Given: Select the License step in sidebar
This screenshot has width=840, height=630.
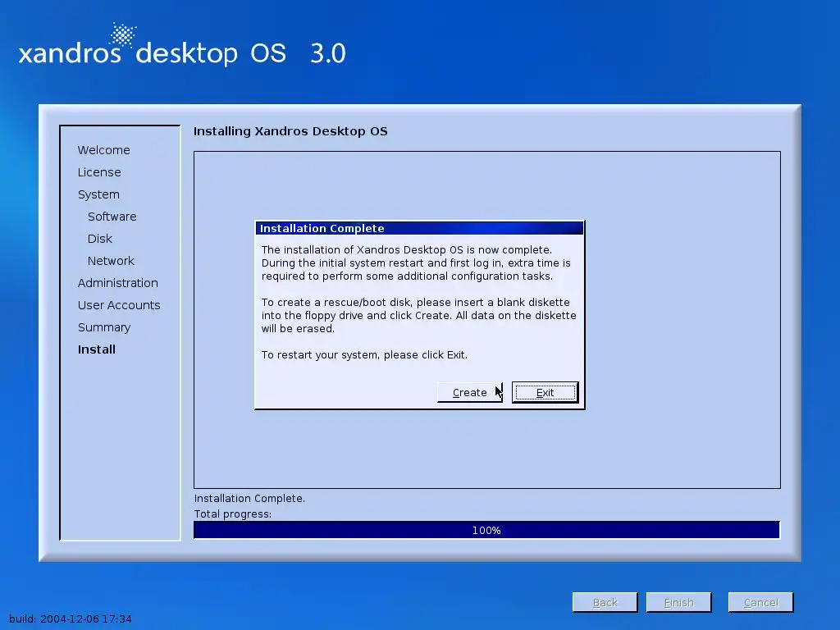Looking at the screenshot, I should coord(99,172).
